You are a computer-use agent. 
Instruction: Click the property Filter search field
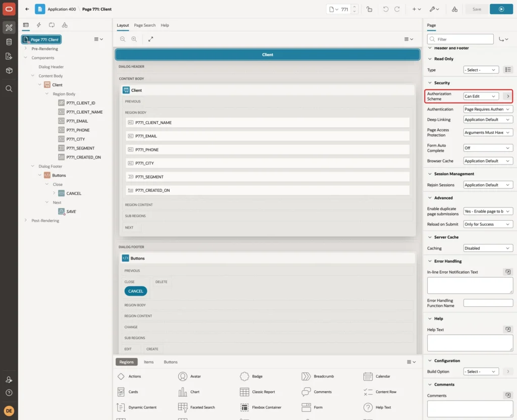coord(460,39)
